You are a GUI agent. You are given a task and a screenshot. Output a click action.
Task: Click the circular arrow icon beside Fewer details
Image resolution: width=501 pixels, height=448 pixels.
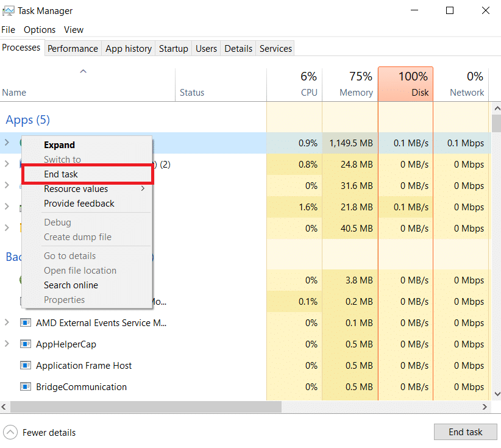click(10, 432)
